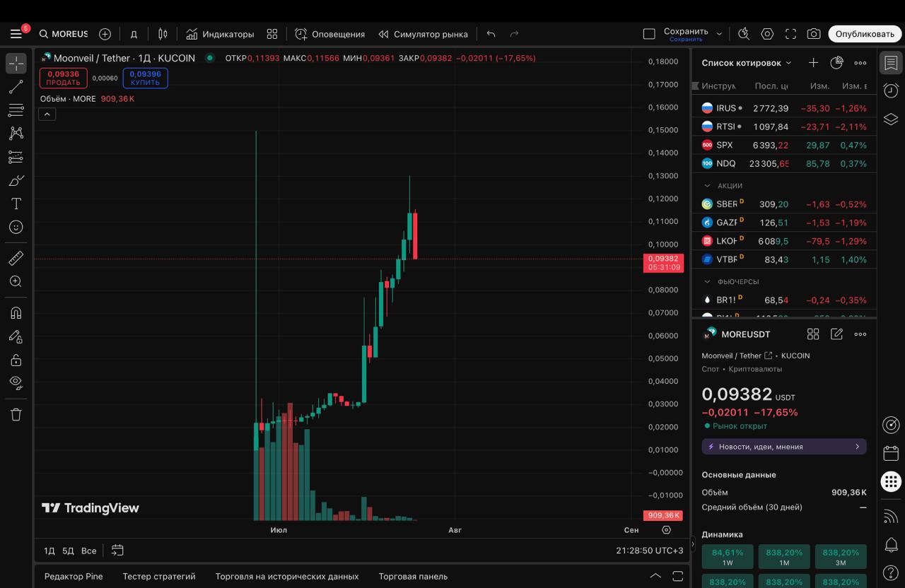Click the blue КУПИТЬ buy button
This screenshot has width=905, height=588.
click(145, 78)
